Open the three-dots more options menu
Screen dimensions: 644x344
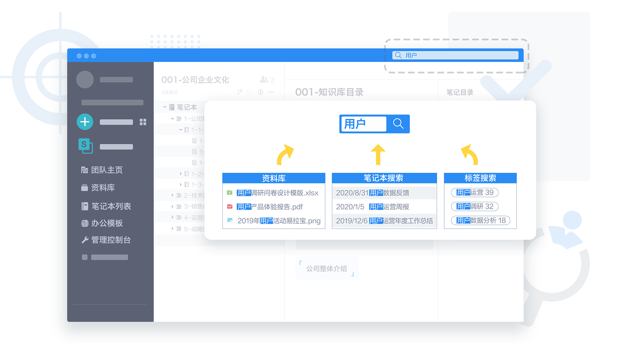click(271, 92)
